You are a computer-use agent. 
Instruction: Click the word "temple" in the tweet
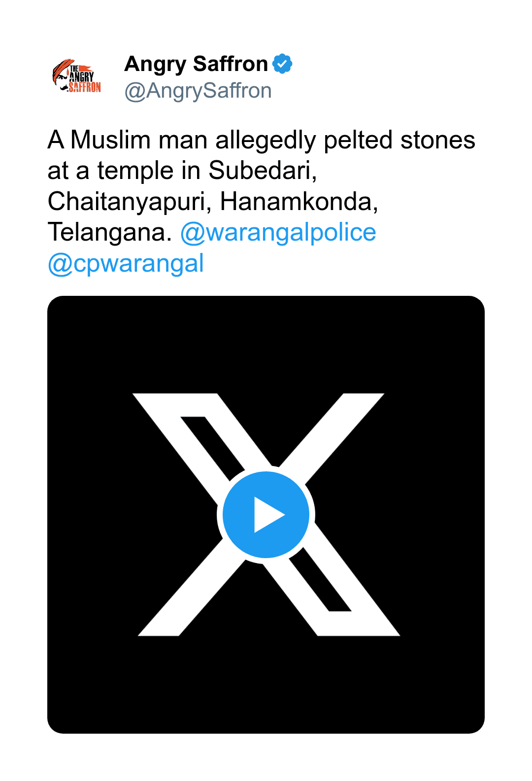click(135, 171)
